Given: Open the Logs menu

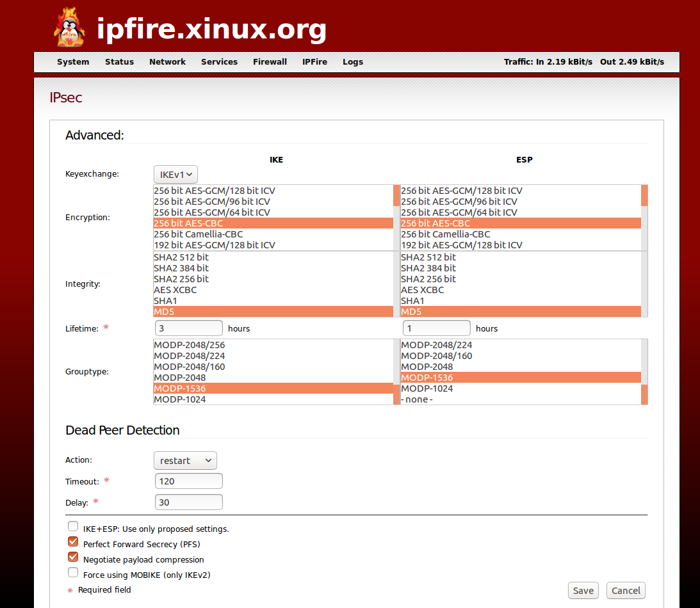Looking at the screenshot, I should point(353,61).
